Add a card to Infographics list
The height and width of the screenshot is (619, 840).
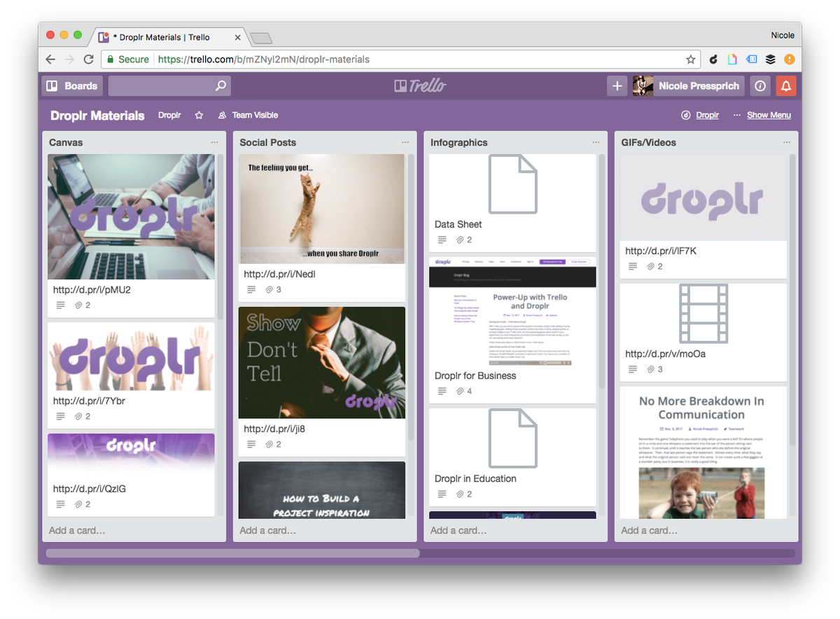click(x=458, y=531)
